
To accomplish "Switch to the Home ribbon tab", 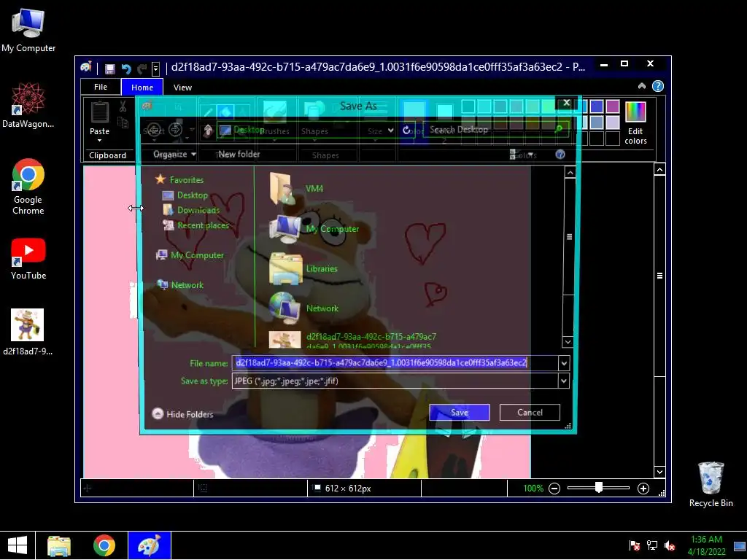I will [142, 87].
